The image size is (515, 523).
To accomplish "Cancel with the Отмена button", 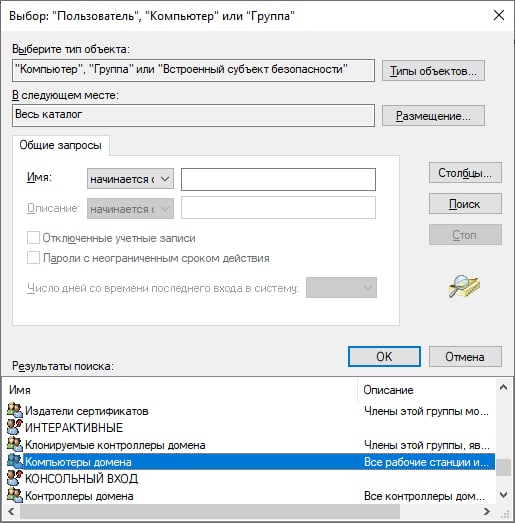I will [465, 357].
